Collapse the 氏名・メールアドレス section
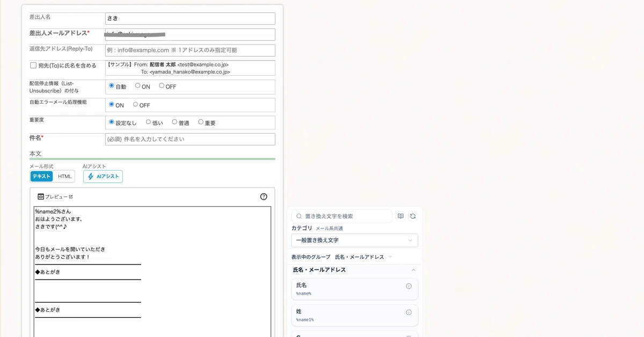 tap(413, 270)
